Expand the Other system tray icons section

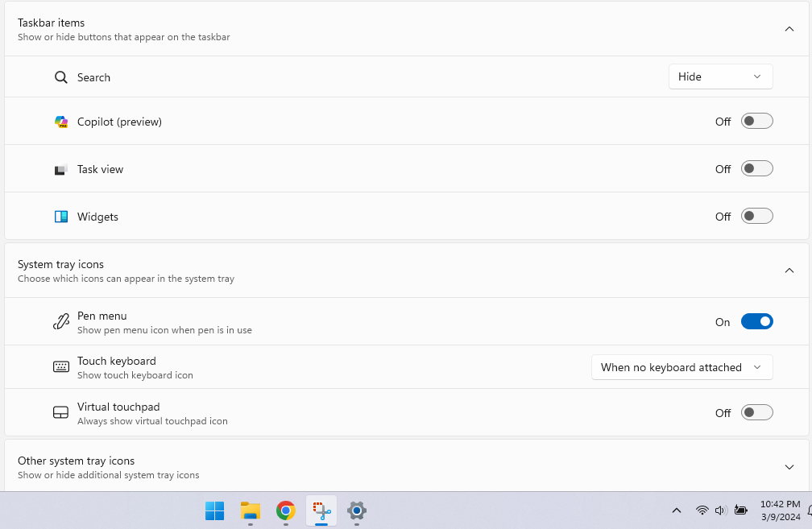(789, 467)
